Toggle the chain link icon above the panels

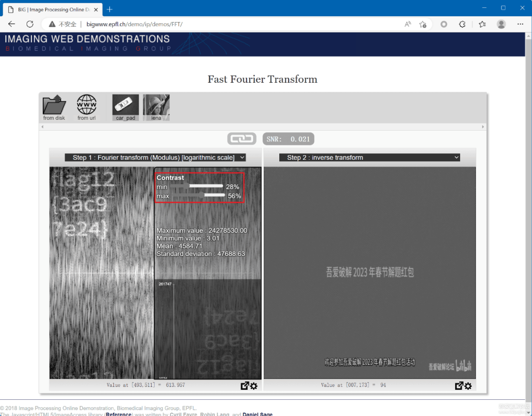tap(241, 139)
